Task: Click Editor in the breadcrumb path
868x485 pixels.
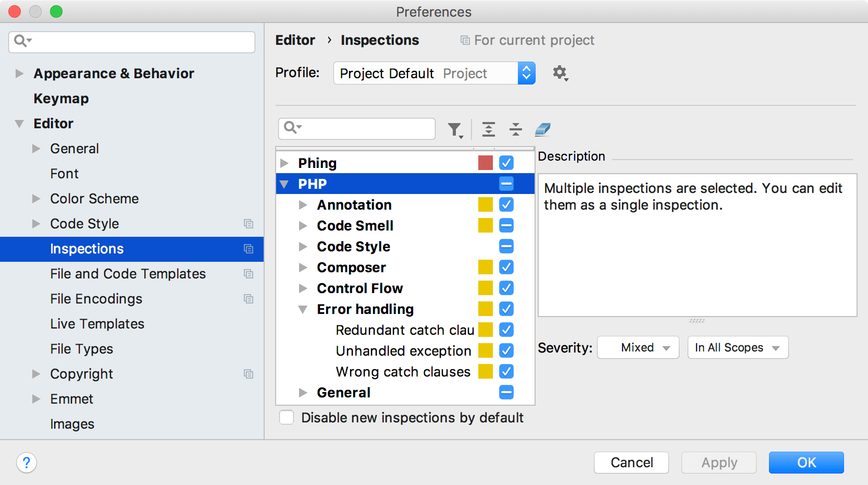Action: 295,40
